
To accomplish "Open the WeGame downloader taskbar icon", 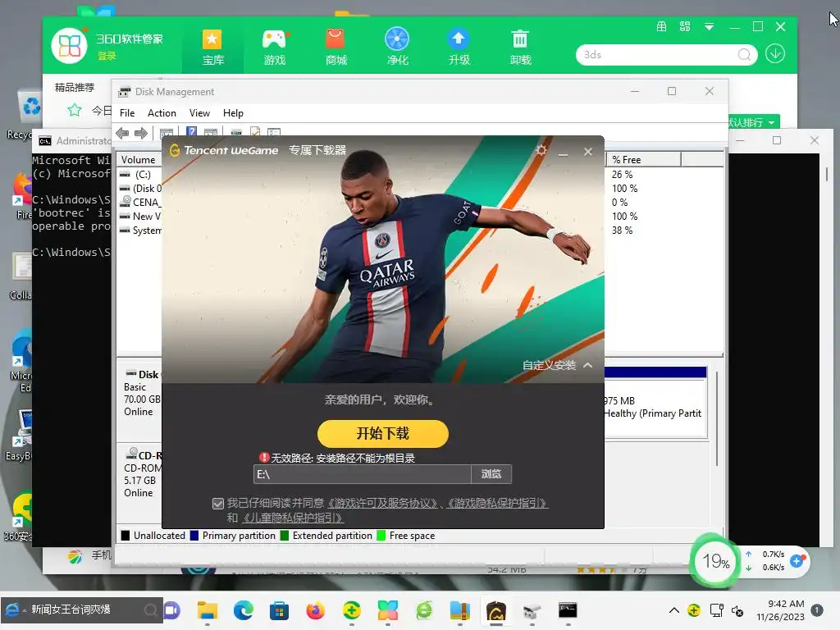I will click(x=496, y=610).
